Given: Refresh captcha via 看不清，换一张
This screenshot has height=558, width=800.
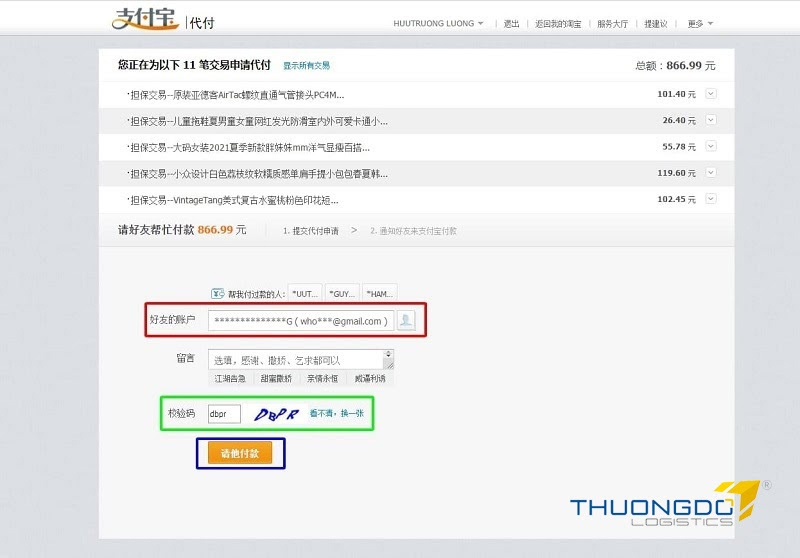Looking at the screenshot, I should [x=337, y=413].
